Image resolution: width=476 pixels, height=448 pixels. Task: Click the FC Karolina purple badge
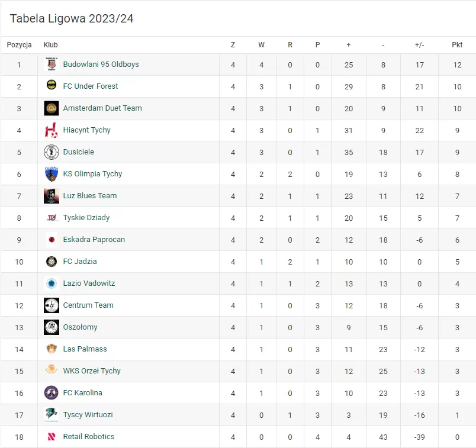point(52,393)
